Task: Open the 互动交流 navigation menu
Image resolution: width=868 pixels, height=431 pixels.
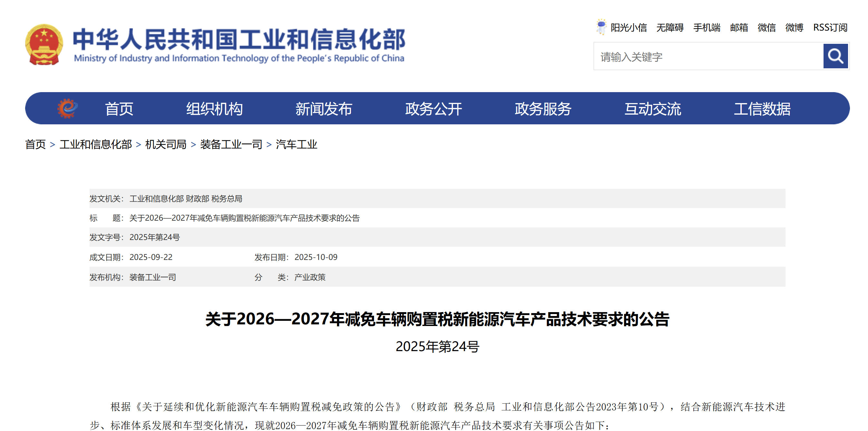Action: click(x=653, y=109)
